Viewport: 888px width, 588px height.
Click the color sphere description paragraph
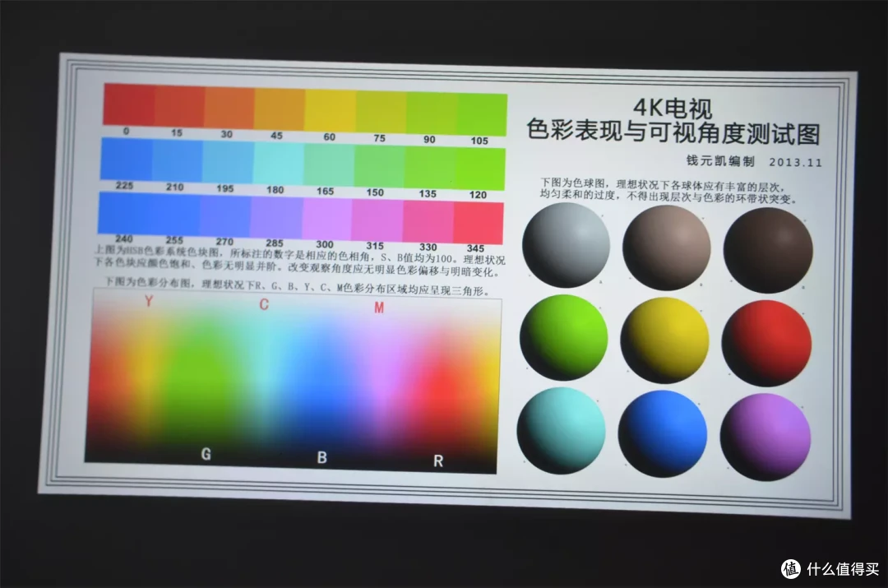(668, 190)
